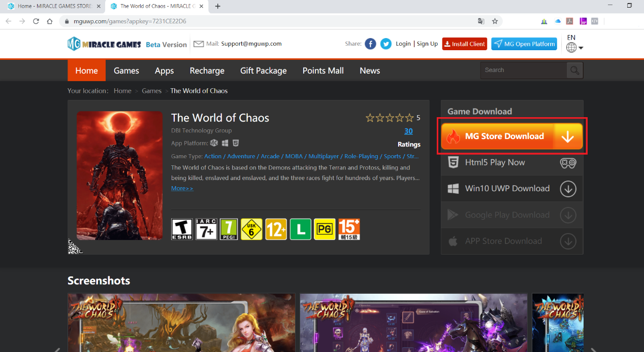Click the gamepad icon for Html5 Play Now
Image resolution: width=644 pixels, height=352 pixels.
(568, 163)
